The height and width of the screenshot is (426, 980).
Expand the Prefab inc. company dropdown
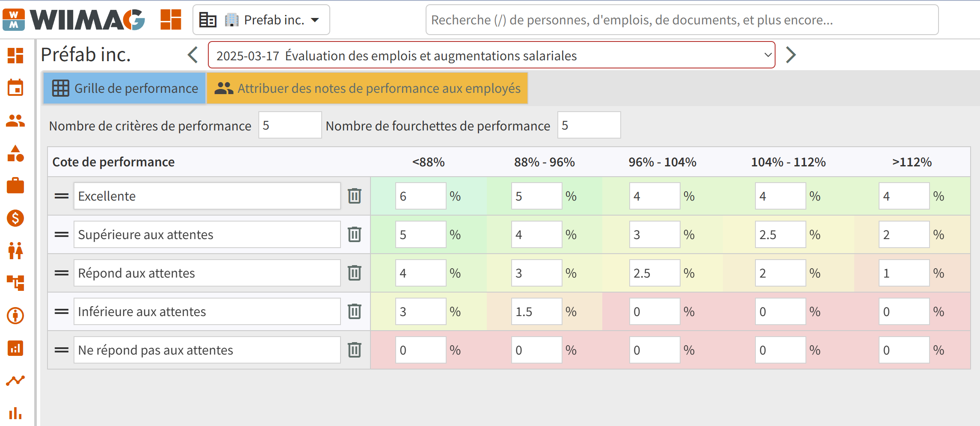(x=261, y=20)
